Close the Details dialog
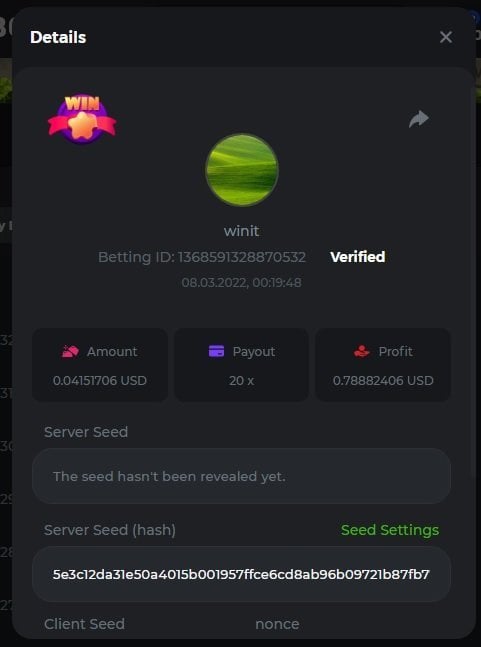 coord(446,37)
